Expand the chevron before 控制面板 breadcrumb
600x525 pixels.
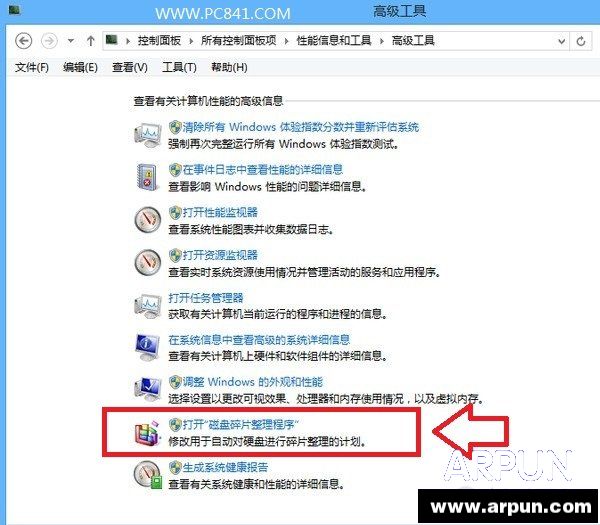click(128, 41)
